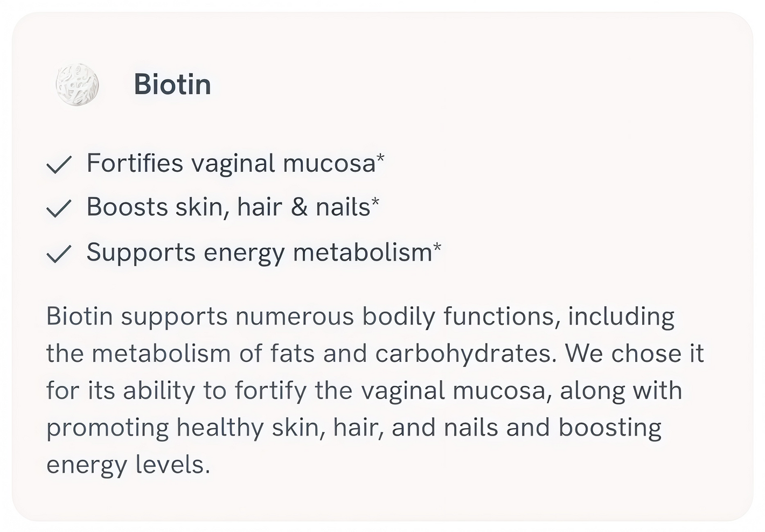Image resolution: width=765 pixels, height=532 pixels.
Task: Click the word 'including' in description
Action: (x=621, y=317)
